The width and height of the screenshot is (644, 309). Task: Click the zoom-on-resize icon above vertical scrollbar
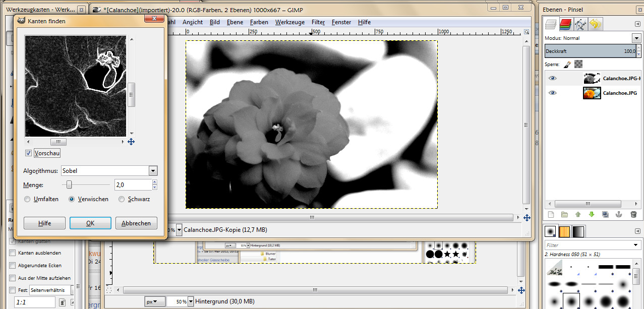click(x=527, y=31)
